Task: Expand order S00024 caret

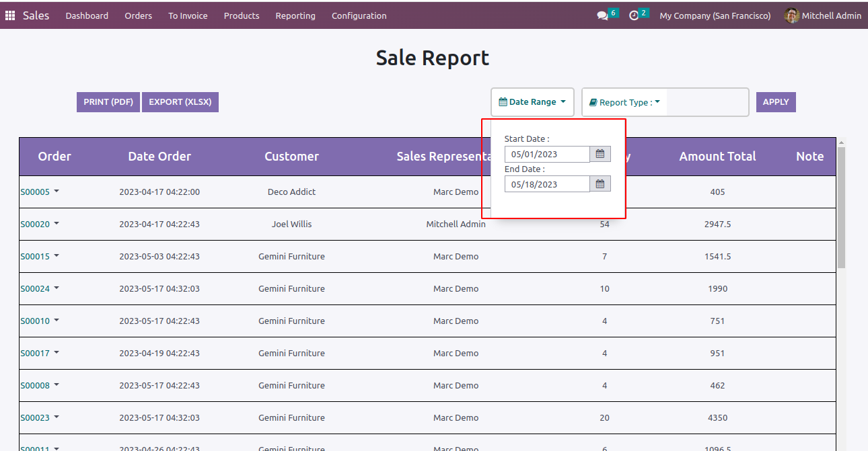Action: [x=57, y=288]
